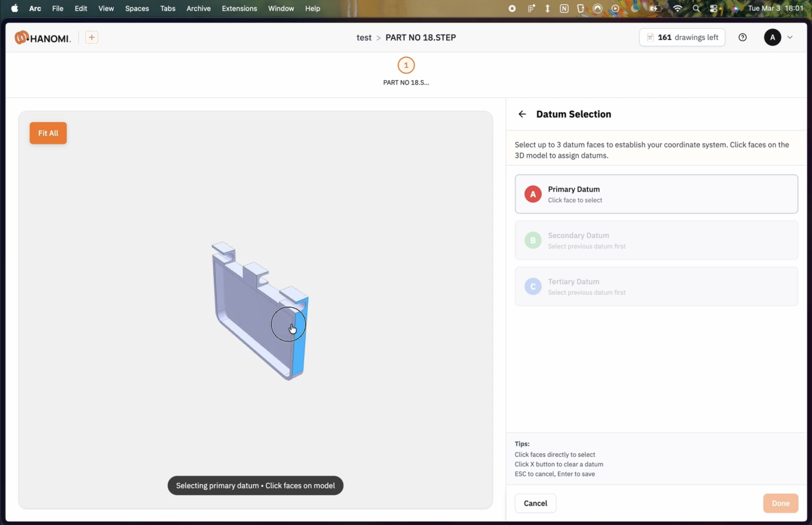812x525 pixels.
Task: Open macOS Spotlight search icon
Action: [x=696, y=9]
